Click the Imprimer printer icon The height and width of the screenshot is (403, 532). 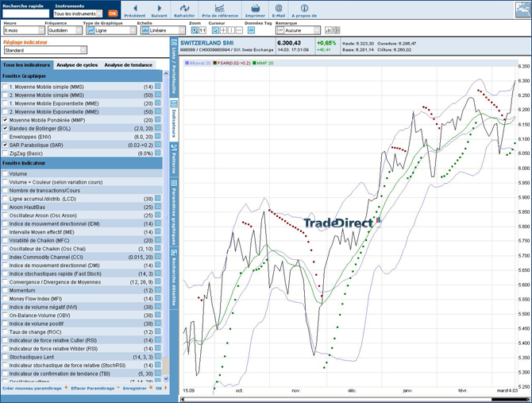pyautogui.click(x=255, y=8)
